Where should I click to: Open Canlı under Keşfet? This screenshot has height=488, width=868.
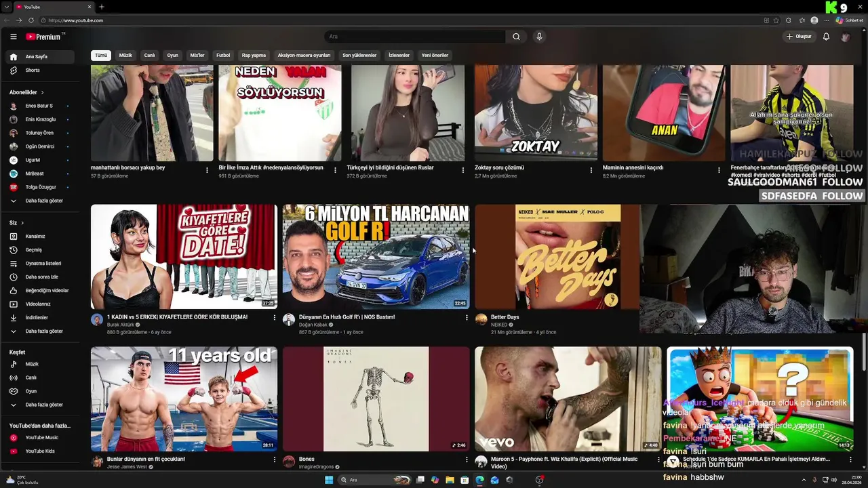[41, 378]
